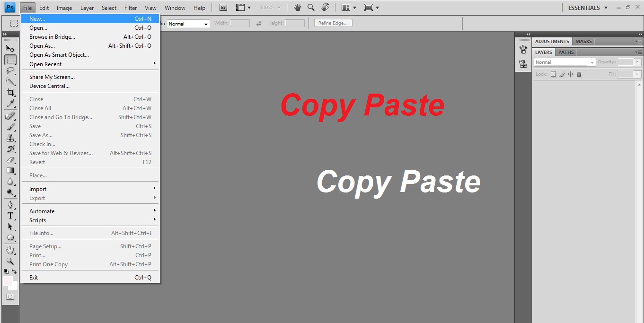Open the Opacity slider arrow
Image resolution: width=644 pixels, height=323 pixels.
point(637,62)
